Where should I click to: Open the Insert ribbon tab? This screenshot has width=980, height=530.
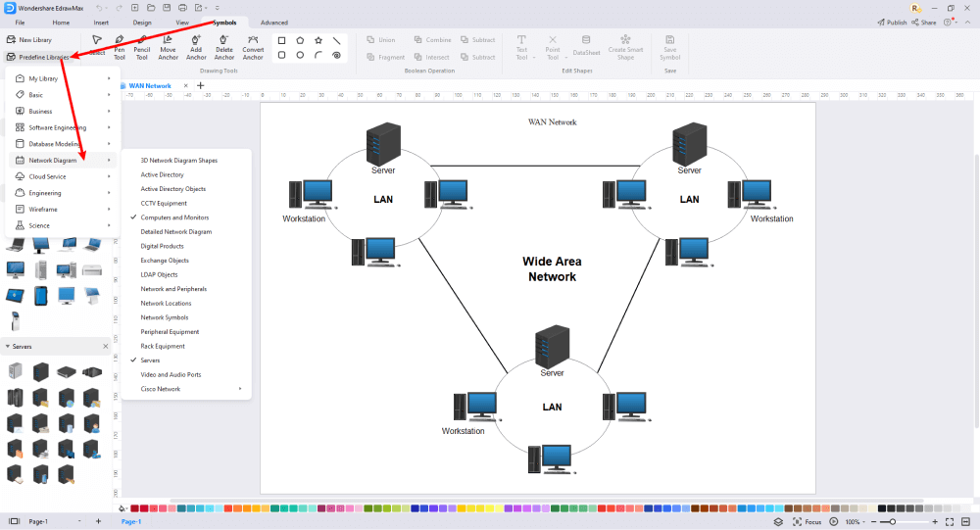pos(101,23)
